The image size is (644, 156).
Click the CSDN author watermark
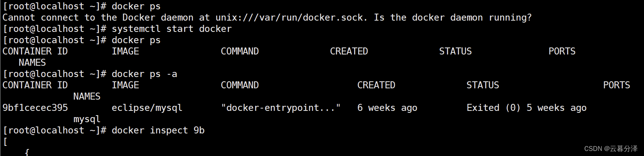[610, 149]
